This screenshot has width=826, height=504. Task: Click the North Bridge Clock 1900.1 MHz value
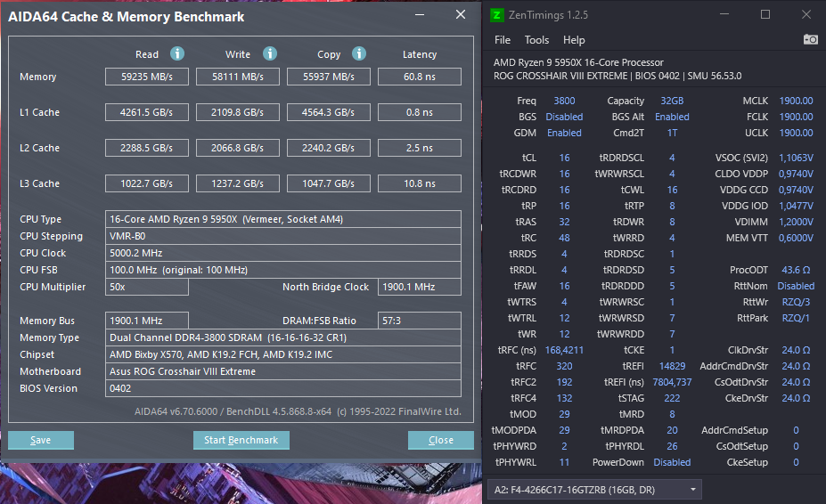click(x=420, y=287)
